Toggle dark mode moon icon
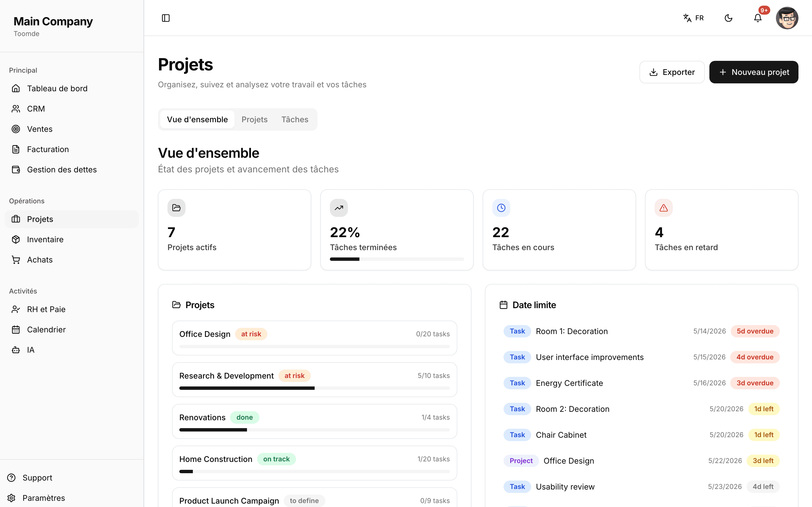This screenshot has height=507, width=812. tap(729, 18)
